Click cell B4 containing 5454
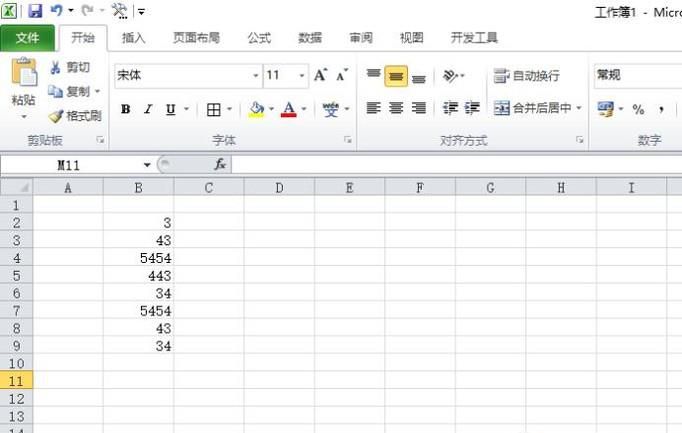 [138, 258]
